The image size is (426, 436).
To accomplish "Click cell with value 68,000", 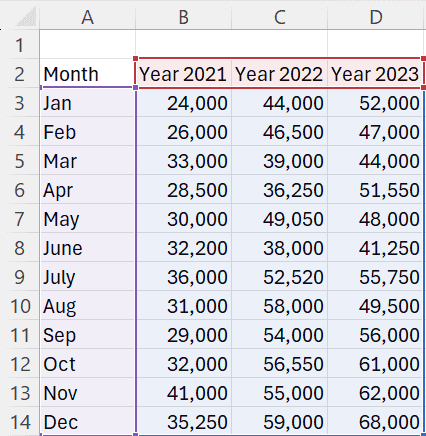I will [376, 422].
